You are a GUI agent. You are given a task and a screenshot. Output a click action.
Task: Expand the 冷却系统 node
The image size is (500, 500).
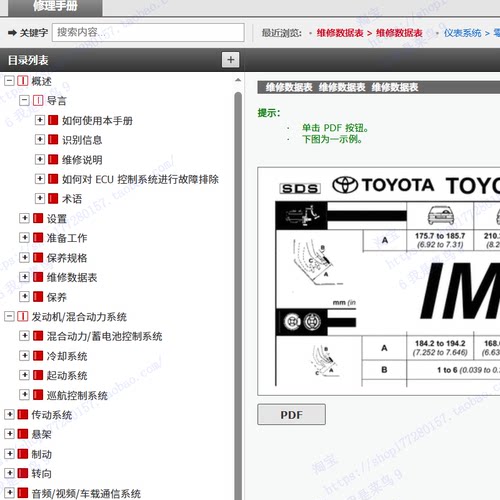(24, 356)
